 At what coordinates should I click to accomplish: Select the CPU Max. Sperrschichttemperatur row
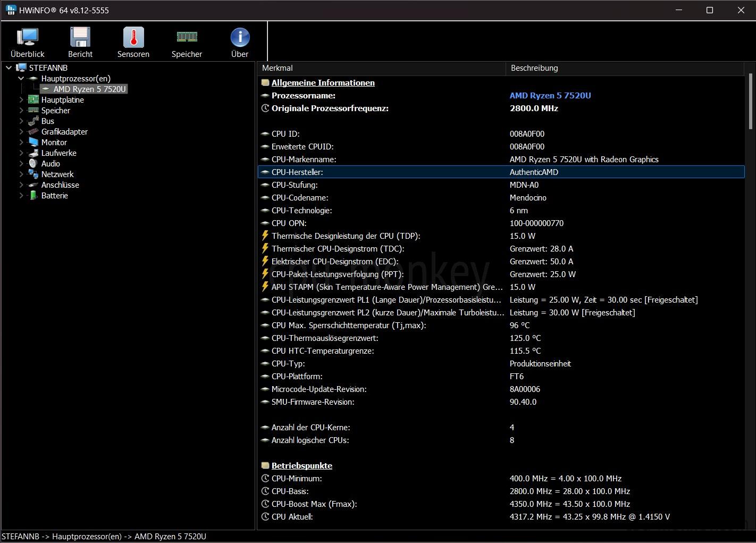tap(501, 325)
